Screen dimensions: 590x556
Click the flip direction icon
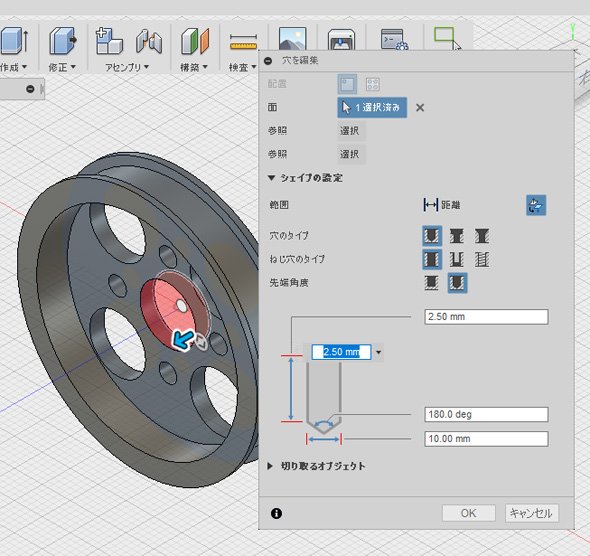tap(536, 205)
